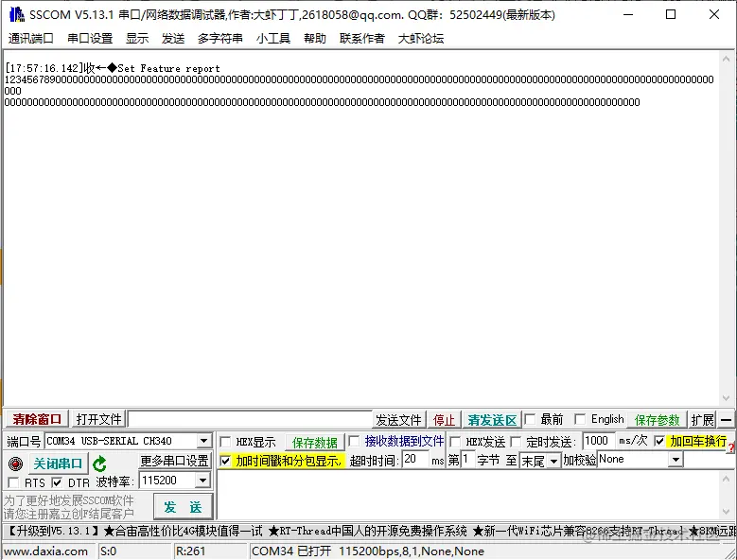The height and width of the screenshot is (560, 737).
Task: Click the 第 1 字节 start byte field
Action: [x=467, y=459]
